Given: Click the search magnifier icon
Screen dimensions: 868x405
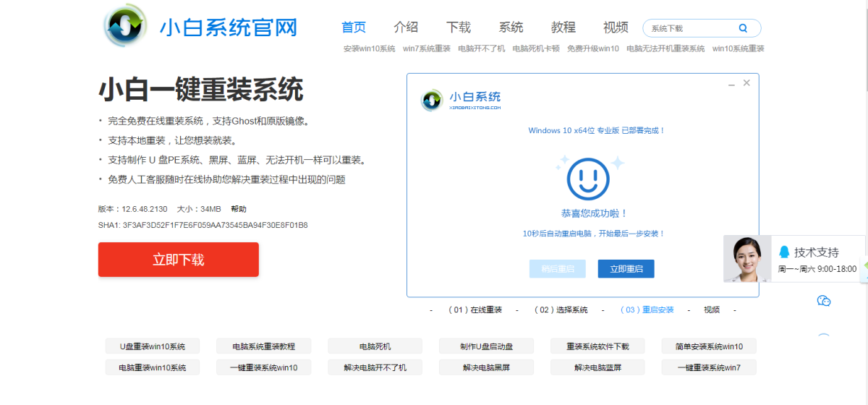Looking at the screenshot, I should (x=743, y=28).
